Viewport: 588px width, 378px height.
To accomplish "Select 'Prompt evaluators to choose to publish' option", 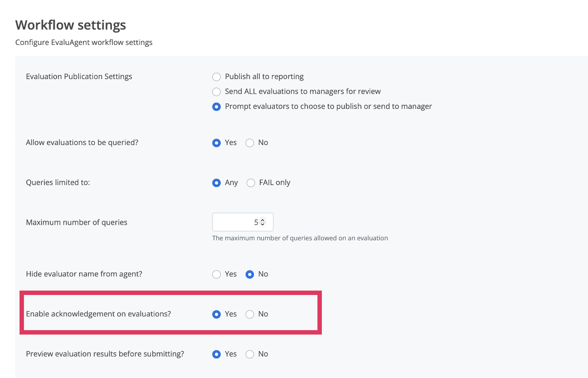I will tap(216, 106).
